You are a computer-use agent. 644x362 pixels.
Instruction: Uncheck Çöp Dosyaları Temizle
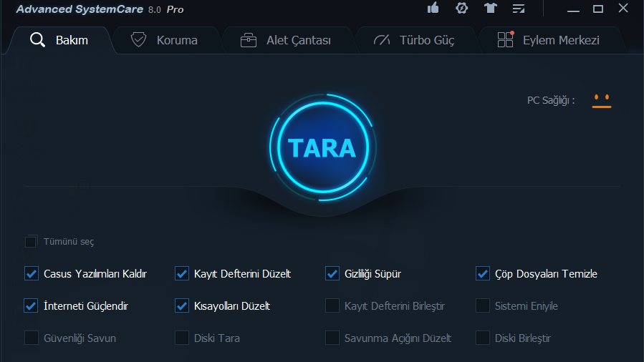click(483, 273)
